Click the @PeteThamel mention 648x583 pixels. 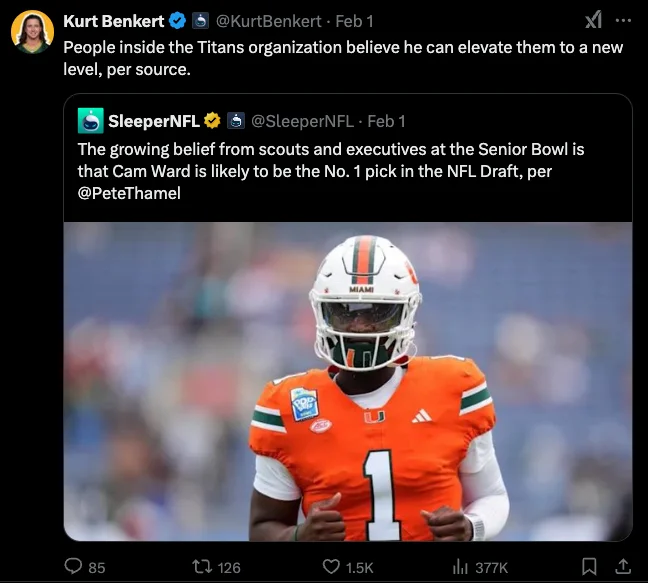point(129,194)
